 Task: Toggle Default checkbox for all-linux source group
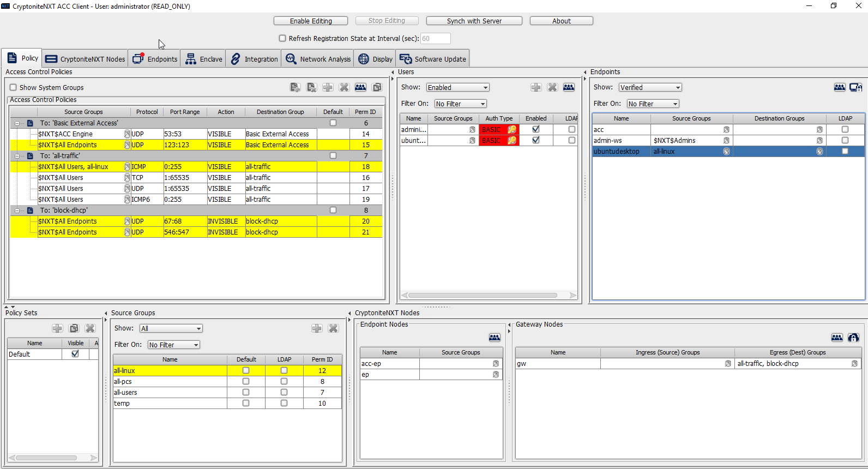pos(246,370)
